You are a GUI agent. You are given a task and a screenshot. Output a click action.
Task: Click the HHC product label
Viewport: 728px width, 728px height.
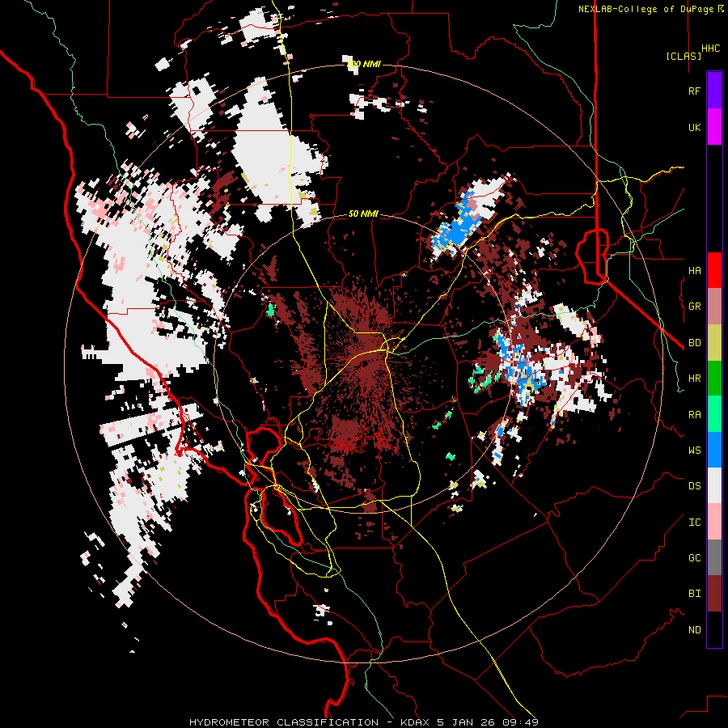[710, 49]
